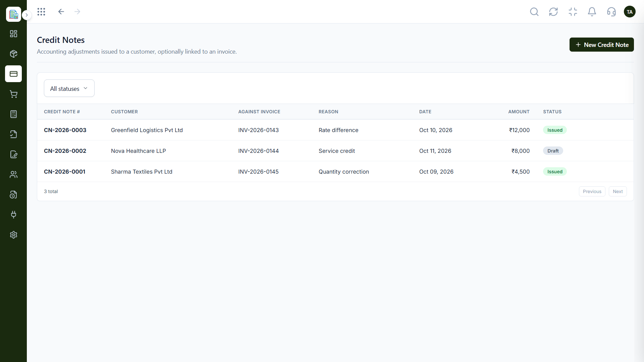The width and height of the screenshot is (644, 362).
Task: Click the app logo icon
Action: tap(13, 14)
